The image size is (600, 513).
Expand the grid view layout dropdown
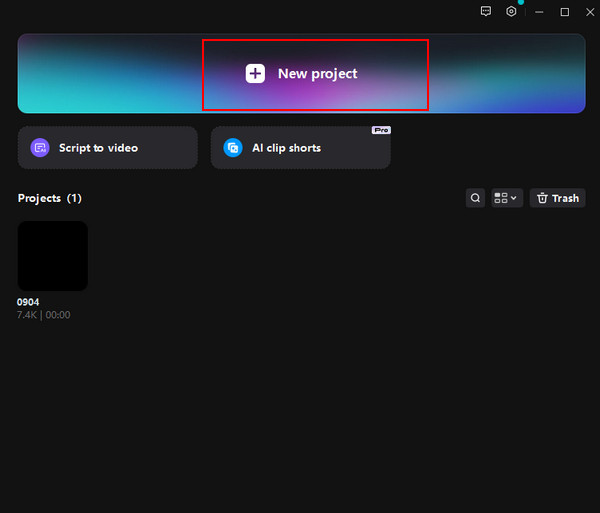coord(507,198)
